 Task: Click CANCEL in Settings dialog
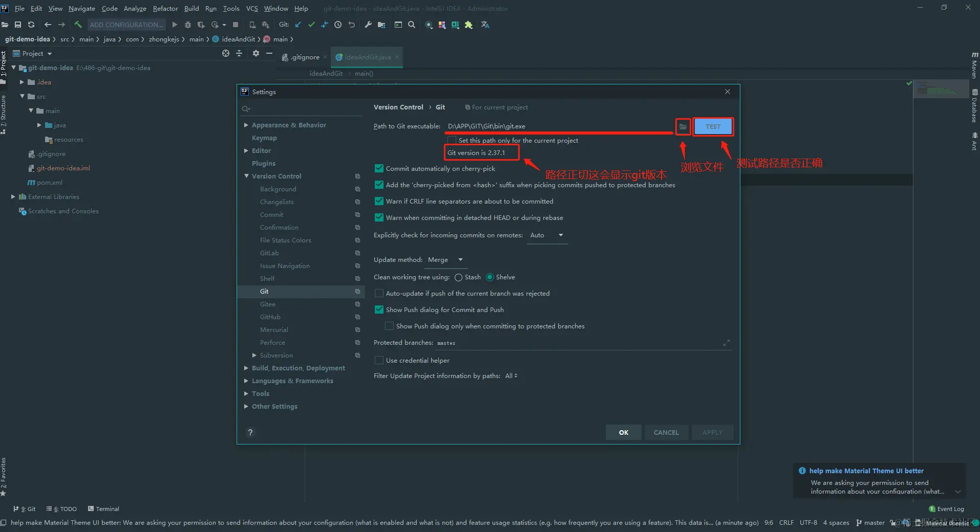(666, 432)
